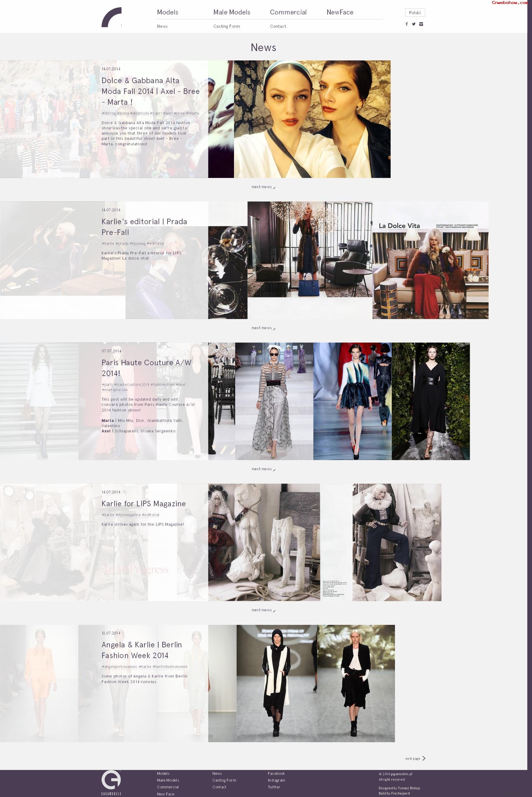The width and height of the screenshot is (532, 797).
Task: Open Casting Form link in footer
Action: coord(224,780)
